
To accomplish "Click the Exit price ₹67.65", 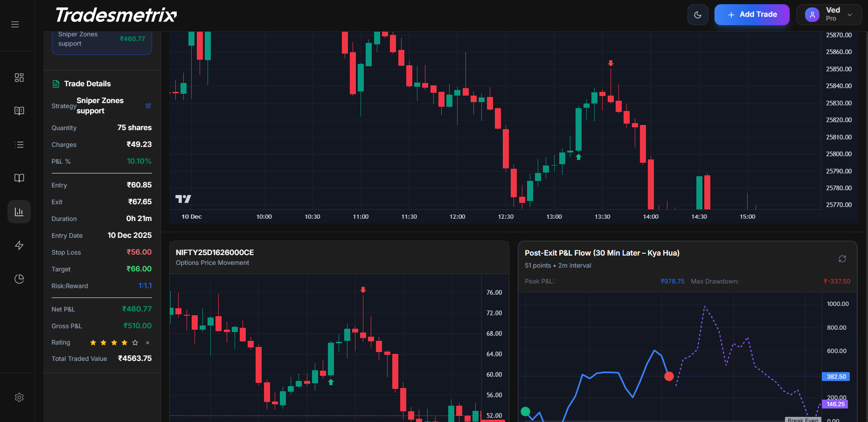I will click(140, 202).
